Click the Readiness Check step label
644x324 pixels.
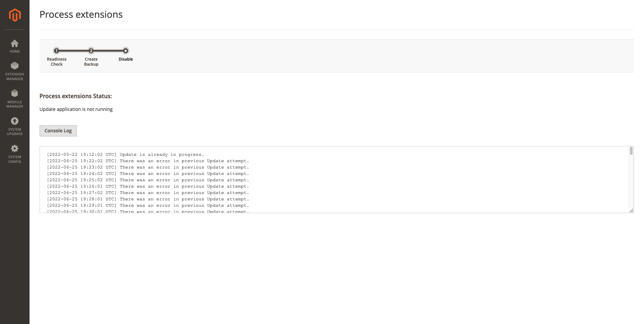(x=57, y=62)
